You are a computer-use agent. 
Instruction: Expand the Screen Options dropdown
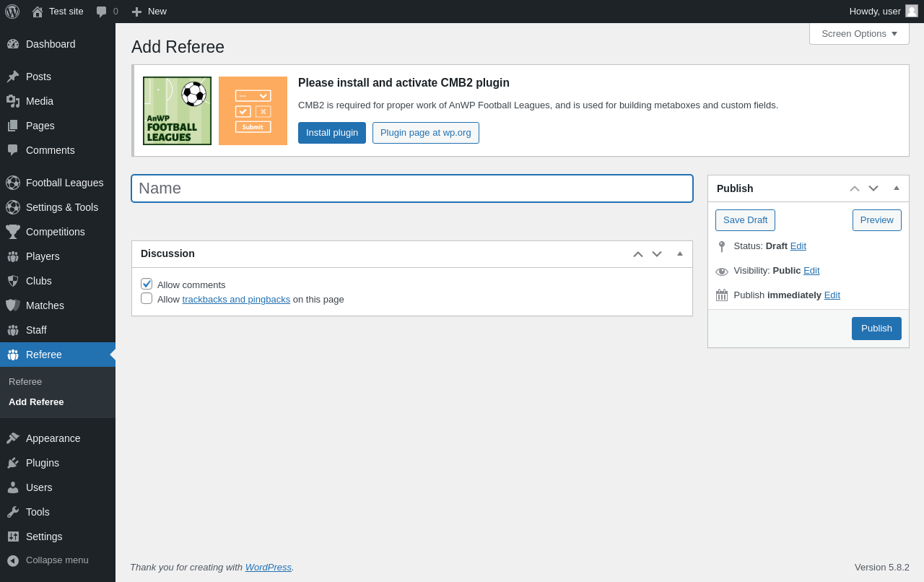(x=859, y=33)
